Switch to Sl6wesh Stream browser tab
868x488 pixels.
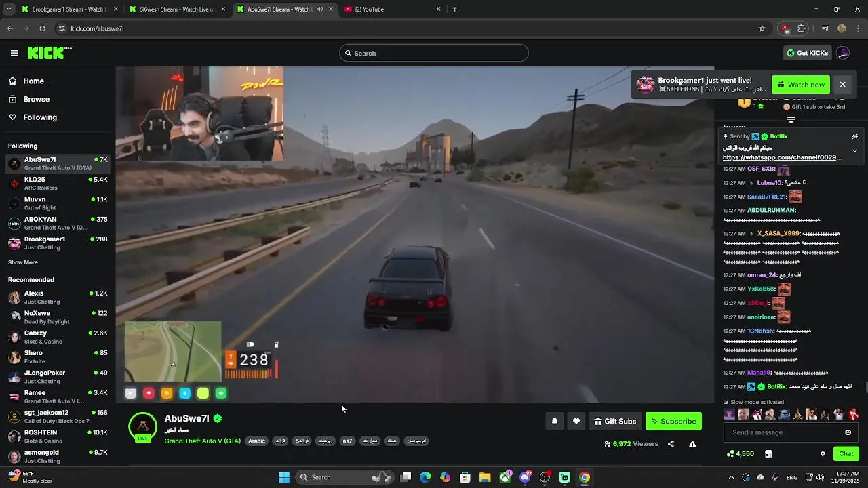(178, 9)
